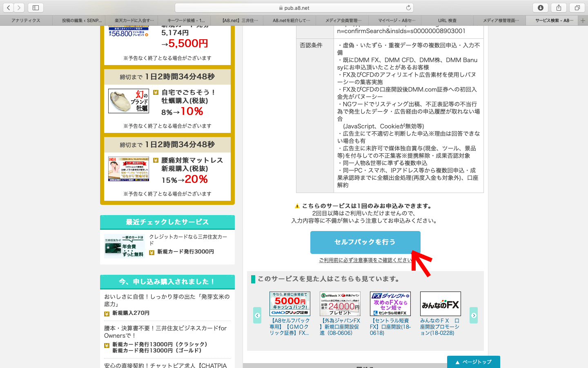Click the →5,500円 price text
The height and width of the screenshot is (368, 588).
pos(185,43)
